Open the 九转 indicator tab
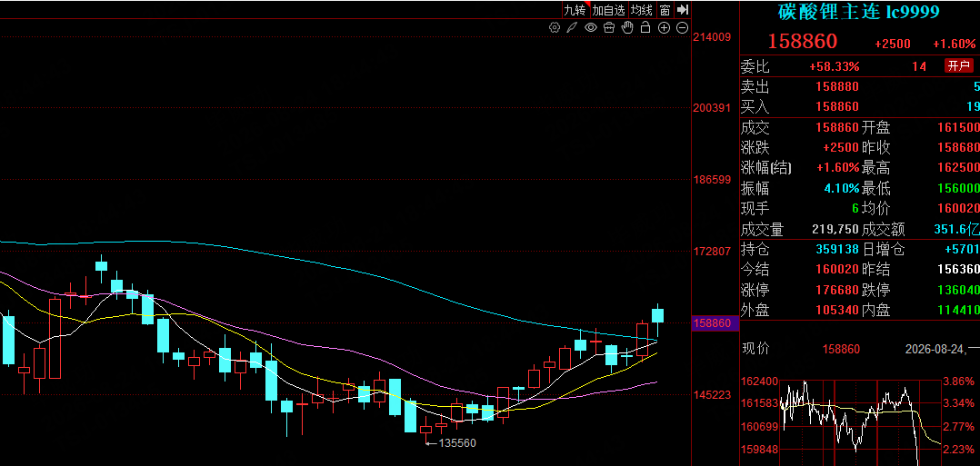The width and height of the screenshot is (980, 466). pos(575,10)
